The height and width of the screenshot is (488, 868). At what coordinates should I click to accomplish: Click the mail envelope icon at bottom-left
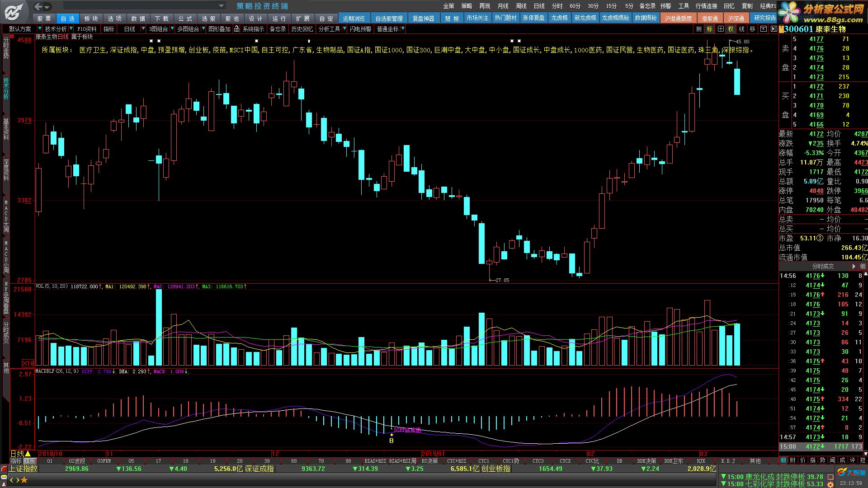point(4,477)
